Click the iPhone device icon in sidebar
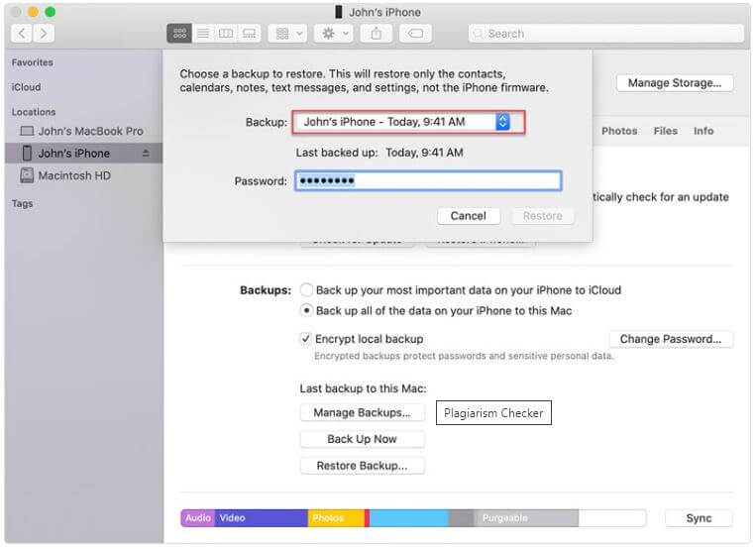This screenshot has width=756, height=549. pyautogui.click(x=27, y=153)
